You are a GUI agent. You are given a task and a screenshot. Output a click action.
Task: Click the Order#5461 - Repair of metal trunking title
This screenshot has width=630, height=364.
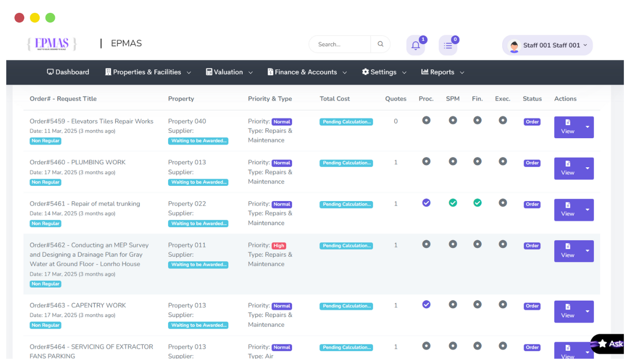pyautogui.click(x=85, y=203)
